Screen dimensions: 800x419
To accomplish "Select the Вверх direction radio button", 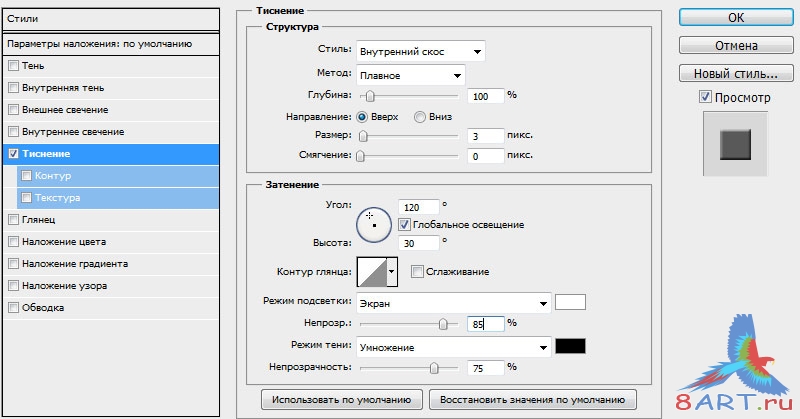I will tap(362, 117).
